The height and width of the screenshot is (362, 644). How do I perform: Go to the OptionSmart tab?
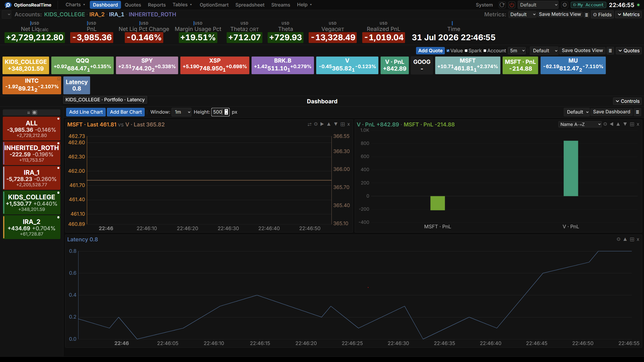(x=214, y=5)
